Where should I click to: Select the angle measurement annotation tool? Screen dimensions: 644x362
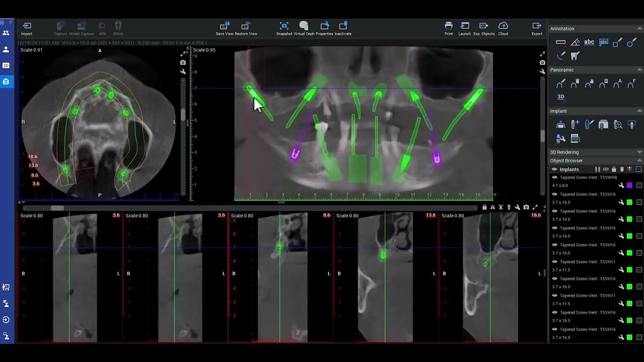pos(575,43)
